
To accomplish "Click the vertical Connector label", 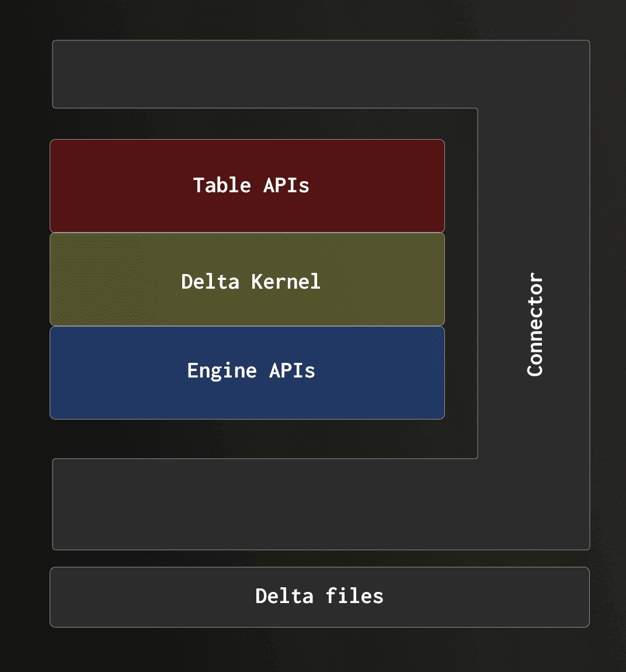I will point(535,324).
